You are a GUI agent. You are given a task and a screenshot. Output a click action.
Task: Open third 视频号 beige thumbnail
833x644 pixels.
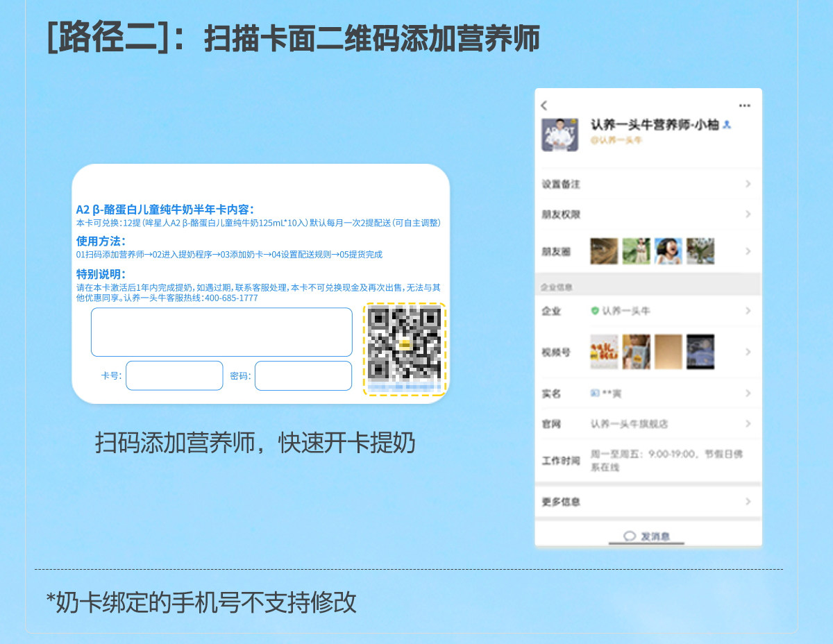pos(668,352)
